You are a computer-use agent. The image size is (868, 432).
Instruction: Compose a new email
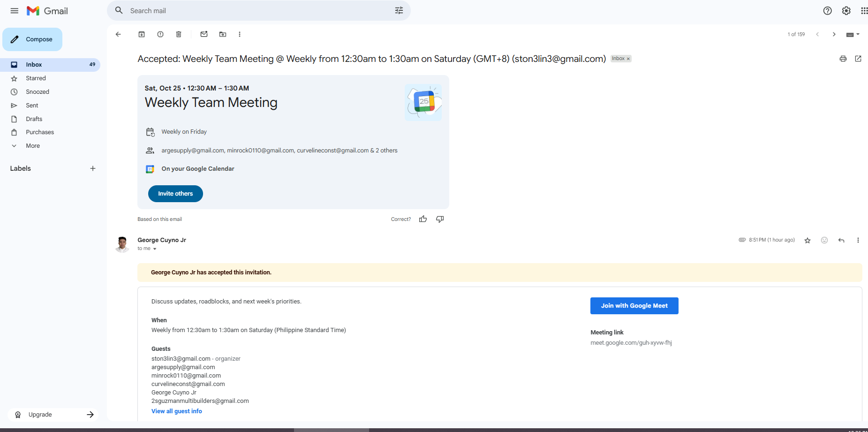point(32,39)
